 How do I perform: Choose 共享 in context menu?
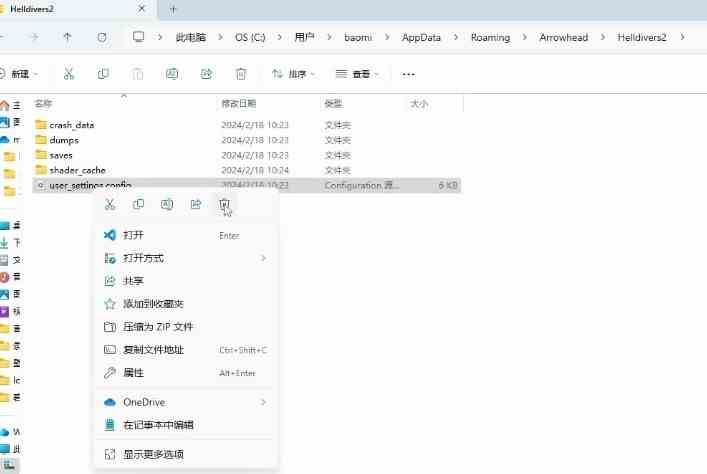(x=185, y=281)
